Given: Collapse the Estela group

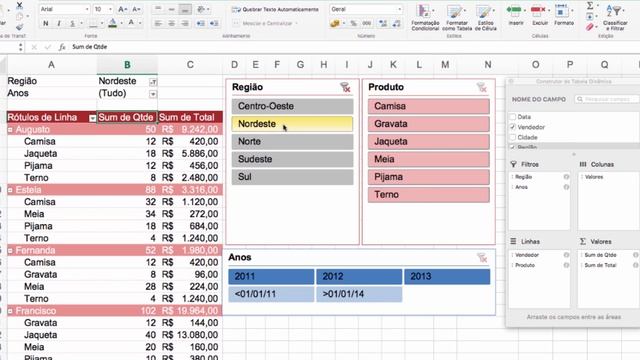Looking at the screenshot, I should [10, 190].
